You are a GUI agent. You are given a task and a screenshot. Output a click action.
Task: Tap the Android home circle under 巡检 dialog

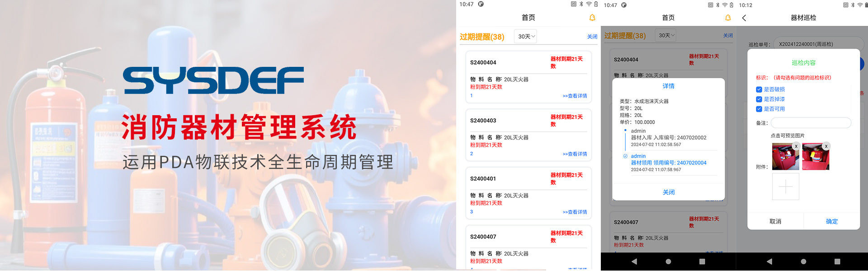click(x=803, y=262)
